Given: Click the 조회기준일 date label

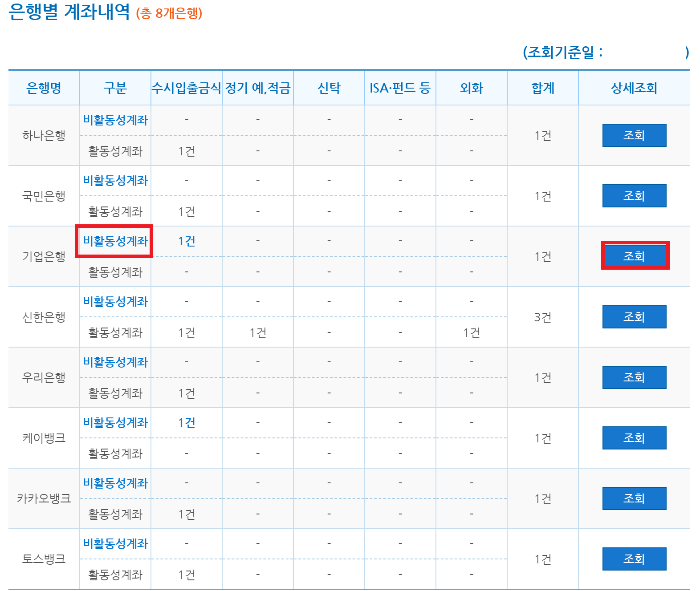Looking at the screenshot, I should [563, 53].
